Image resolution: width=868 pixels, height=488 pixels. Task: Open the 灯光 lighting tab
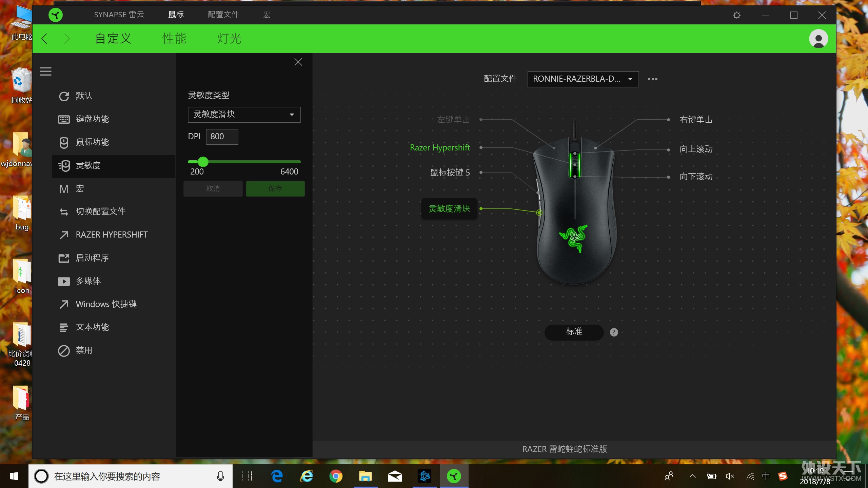pyautogui.click(x=229, y=39)
